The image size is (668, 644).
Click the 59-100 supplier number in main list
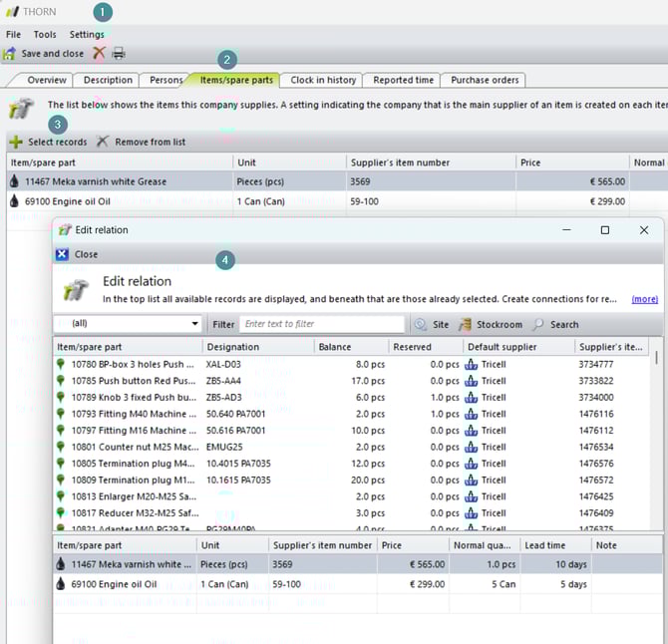[x=364, y=201]
